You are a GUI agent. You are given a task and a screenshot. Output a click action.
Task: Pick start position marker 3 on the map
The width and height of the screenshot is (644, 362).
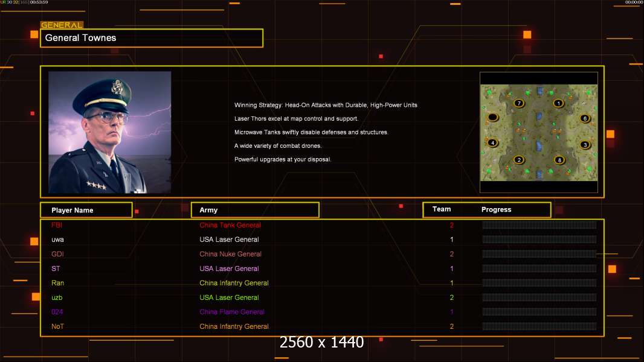(x=585, y=145)
